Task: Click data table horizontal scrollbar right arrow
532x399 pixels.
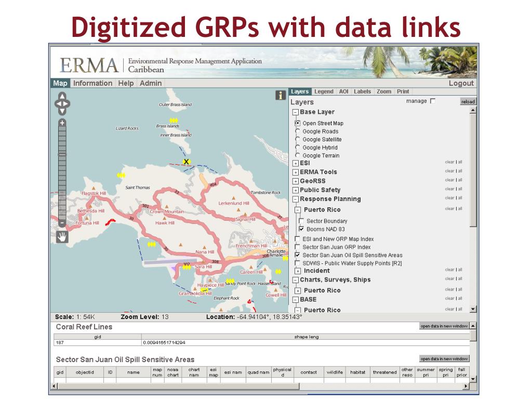Action: point(466,386)
